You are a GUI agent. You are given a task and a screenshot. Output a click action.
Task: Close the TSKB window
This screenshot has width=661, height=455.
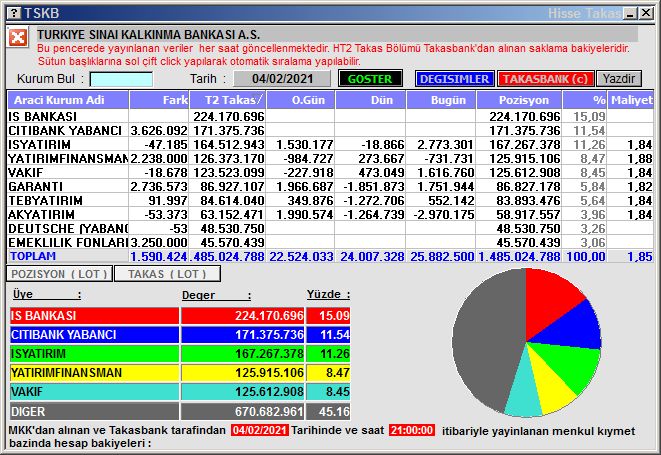point(645,13)
